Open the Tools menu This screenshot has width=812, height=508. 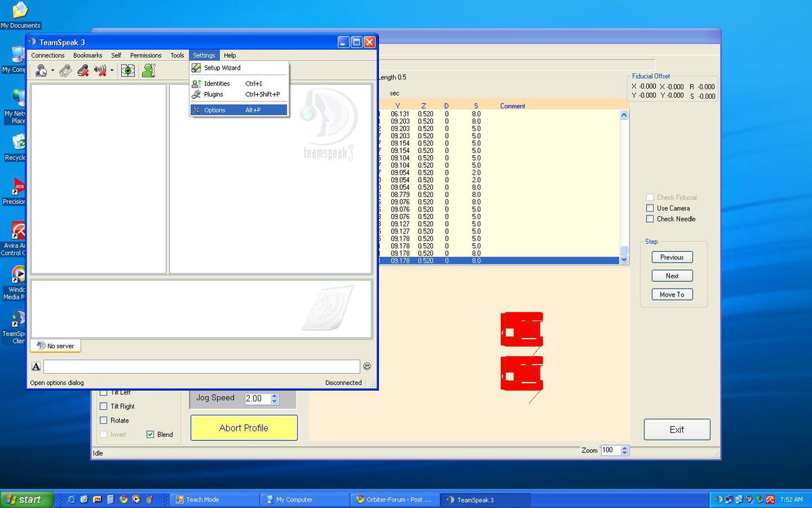click(177, 56)
